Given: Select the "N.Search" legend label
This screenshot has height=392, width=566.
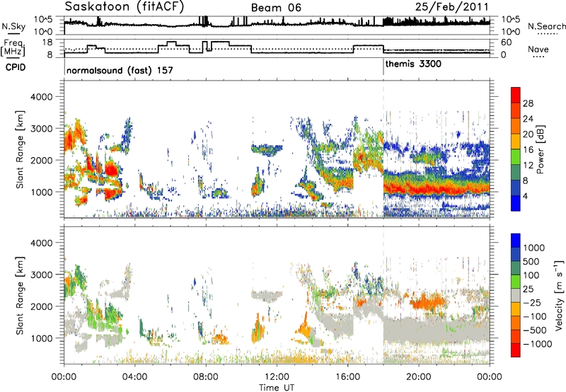Looking at the screenshot, I should 546,26.
